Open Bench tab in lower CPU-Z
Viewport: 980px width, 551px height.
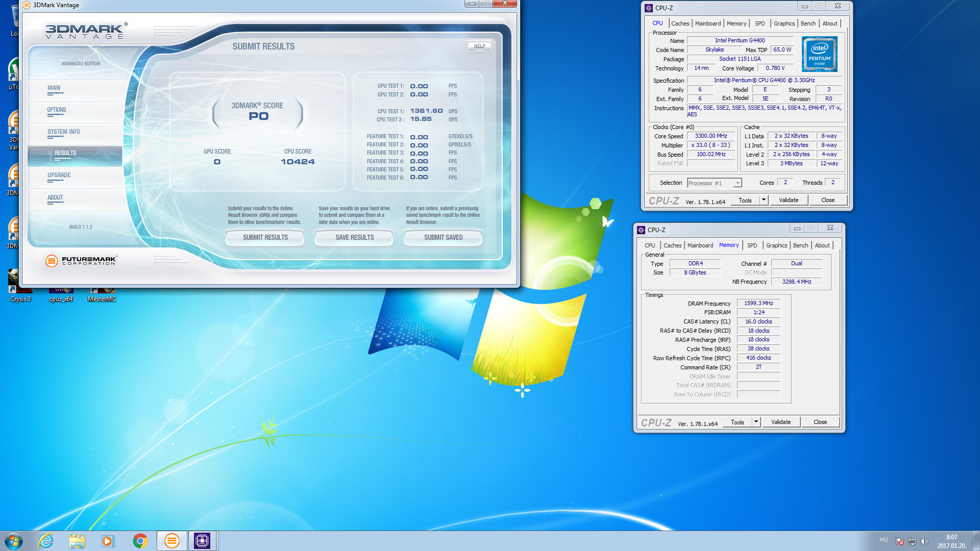point(800,245)
